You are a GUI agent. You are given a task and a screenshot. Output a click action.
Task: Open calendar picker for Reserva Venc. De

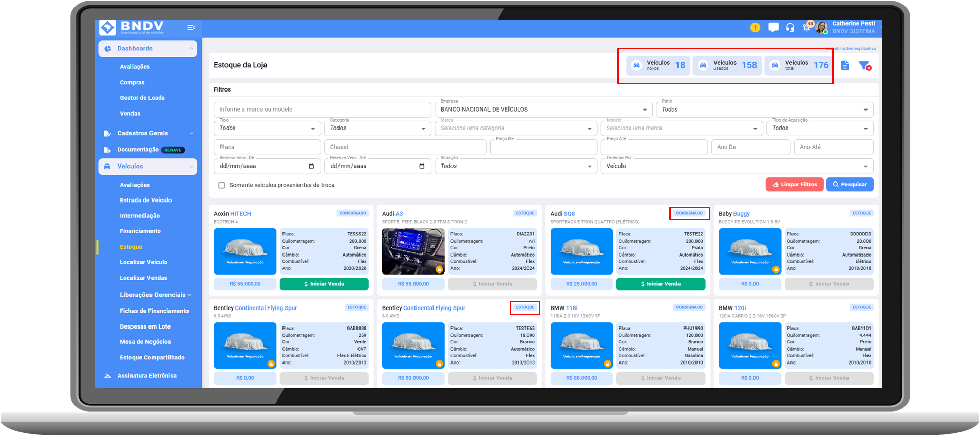(311, 166)
